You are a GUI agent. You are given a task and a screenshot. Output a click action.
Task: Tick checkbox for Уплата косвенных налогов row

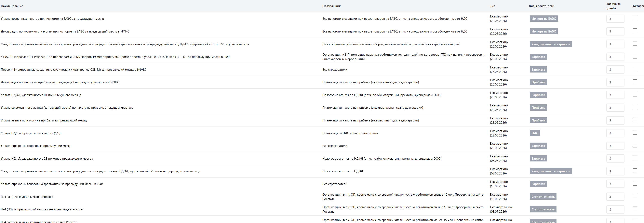pos(635,18)
